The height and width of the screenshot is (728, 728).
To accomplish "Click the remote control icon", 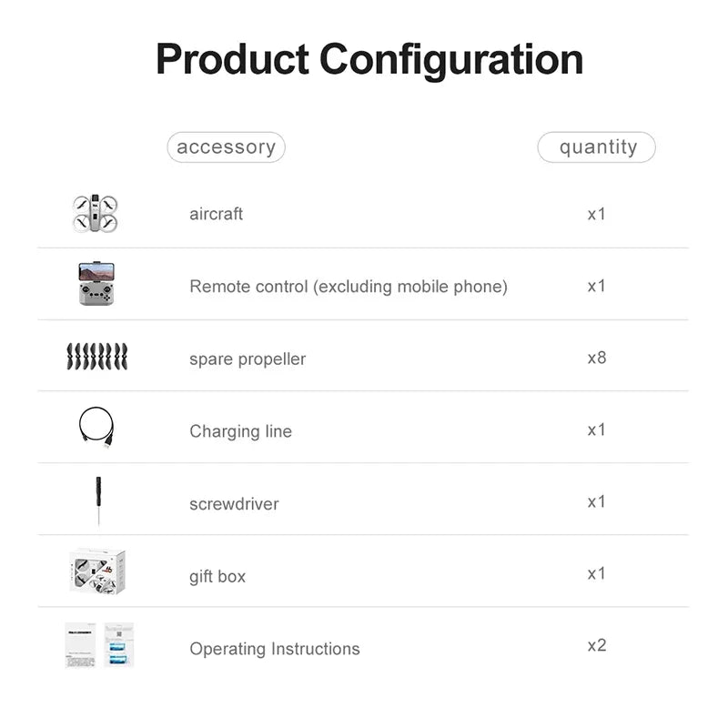I will click(96, 283).
